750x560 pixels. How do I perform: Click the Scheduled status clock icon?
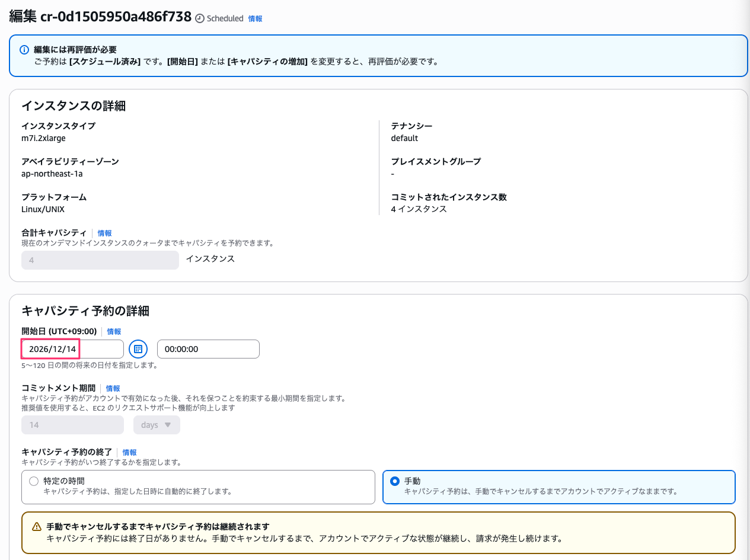[x=200, y=18]
